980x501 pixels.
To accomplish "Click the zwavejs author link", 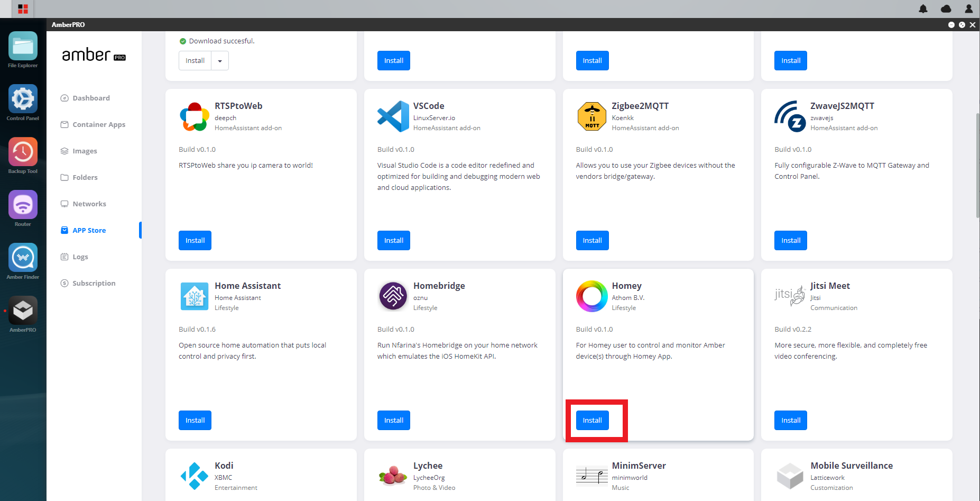I will click(821, 118).
